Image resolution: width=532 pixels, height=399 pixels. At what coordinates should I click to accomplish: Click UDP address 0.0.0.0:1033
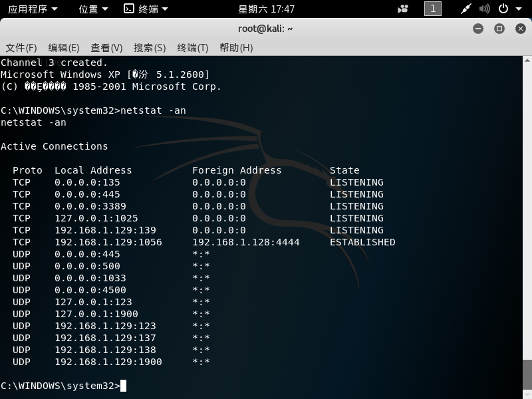point(90,278)
